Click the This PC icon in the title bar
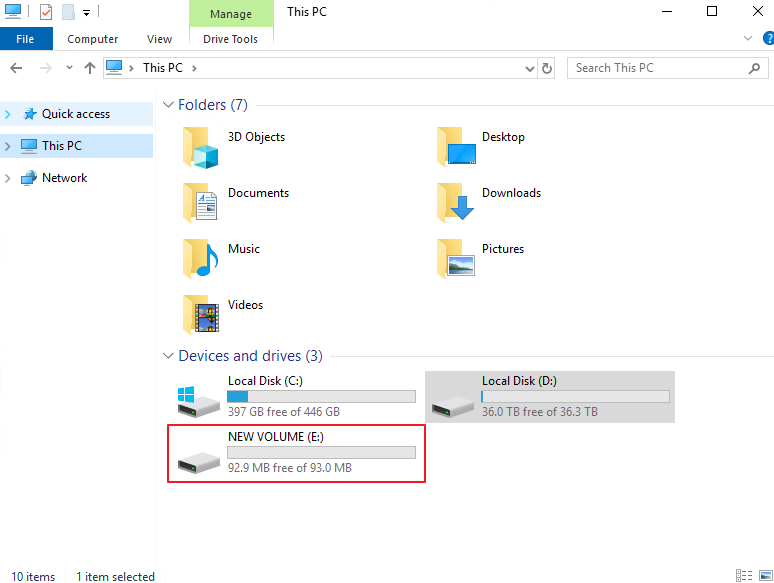 point(13,11)
